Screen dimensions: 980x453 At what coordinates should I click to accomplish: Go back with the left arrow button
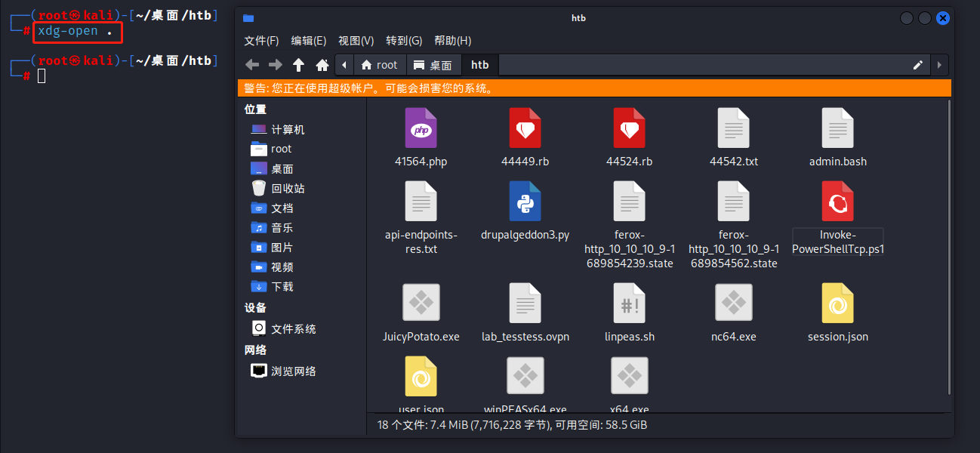pyautogui.click(x=252, y=65)
